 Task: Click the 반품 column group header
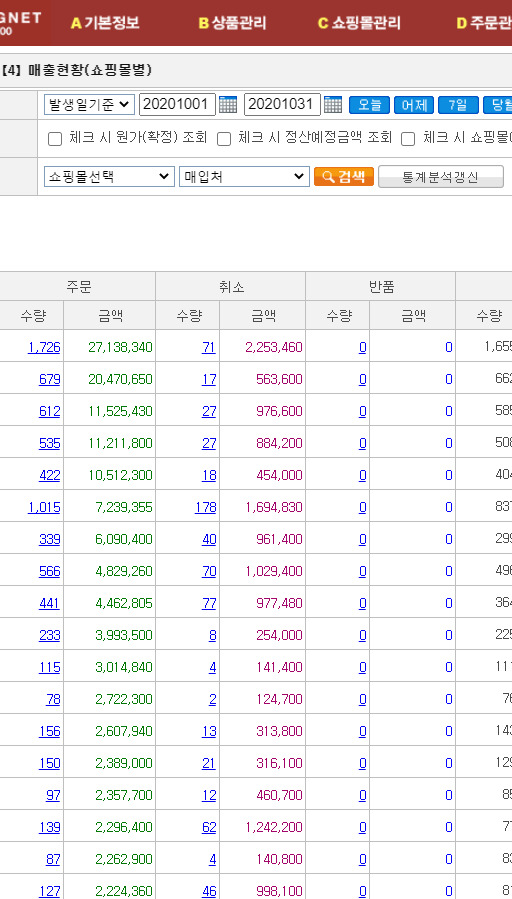click(381, 287)
